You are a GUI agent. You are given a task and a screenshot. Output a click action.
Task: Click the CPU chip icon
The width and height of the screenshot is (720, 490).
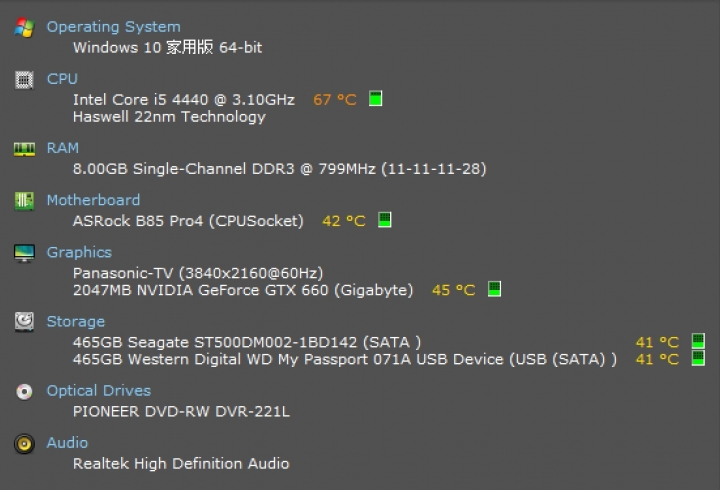24,80
